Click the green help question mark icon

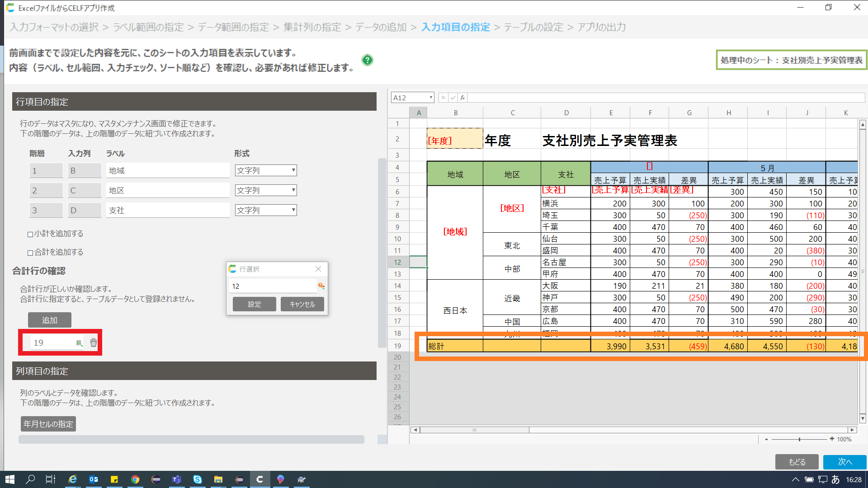tap(367, 60)
